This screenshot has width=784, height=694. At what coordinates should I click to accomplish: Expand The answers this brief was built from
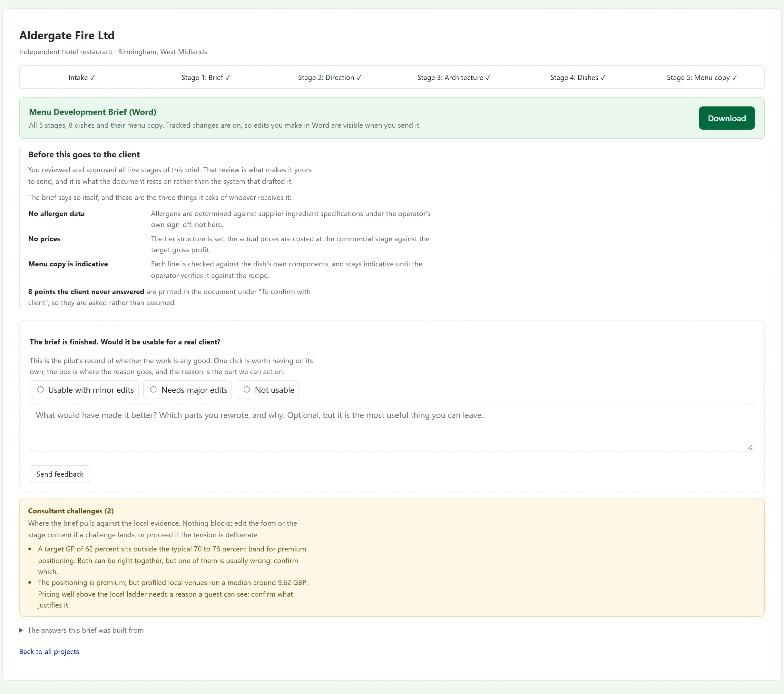[82, 630]
